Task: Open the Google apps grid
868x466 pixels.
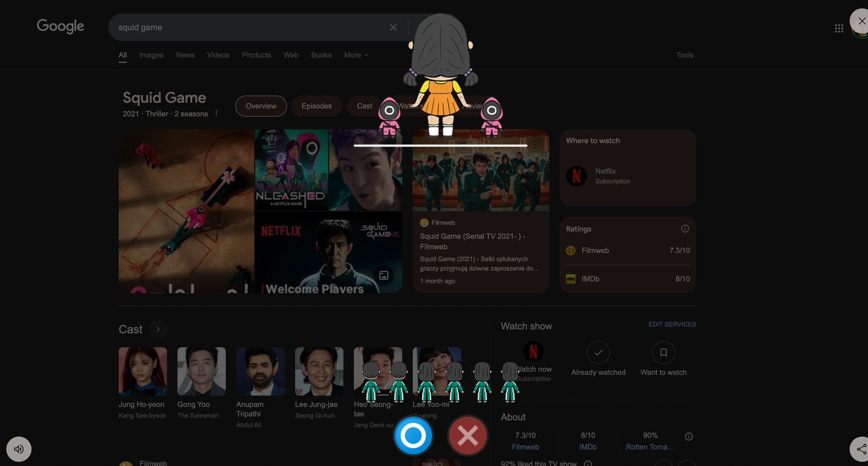Action: [839, 28]
